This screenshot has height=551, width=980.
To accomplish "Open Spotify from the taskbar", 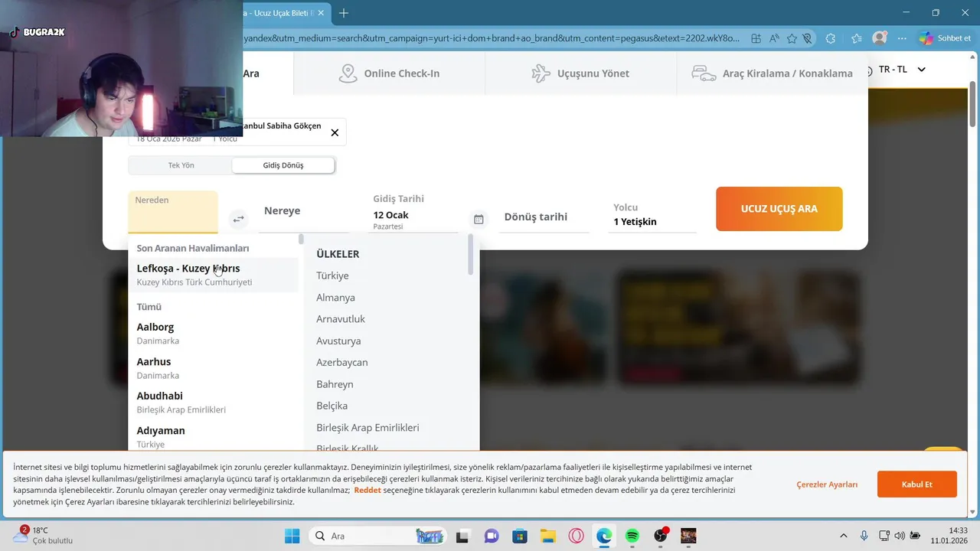I will coord(632,536).
